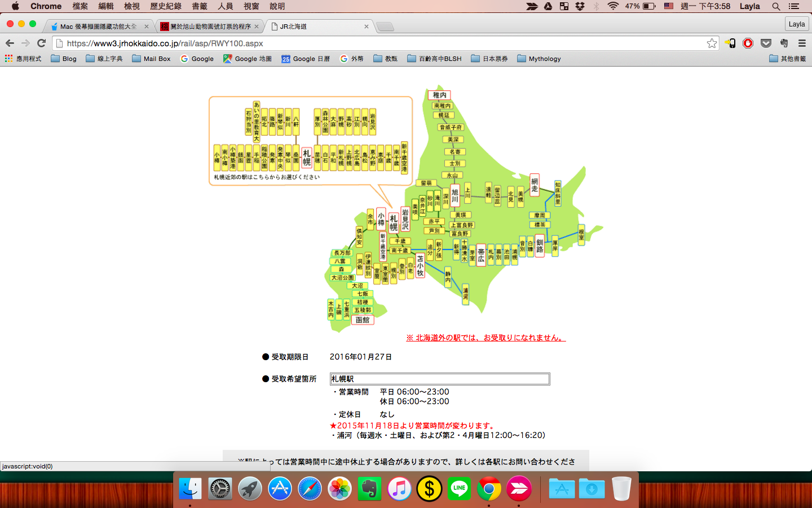Open the Evernote extension in Chrome's toolbar
Viewport: 812px width, 508px height.
pyautogui.click(x=784, y=43)
